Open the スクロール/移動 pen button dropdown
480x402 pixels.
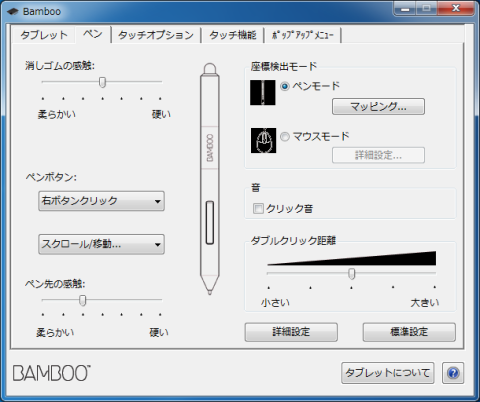pos(101,244)
